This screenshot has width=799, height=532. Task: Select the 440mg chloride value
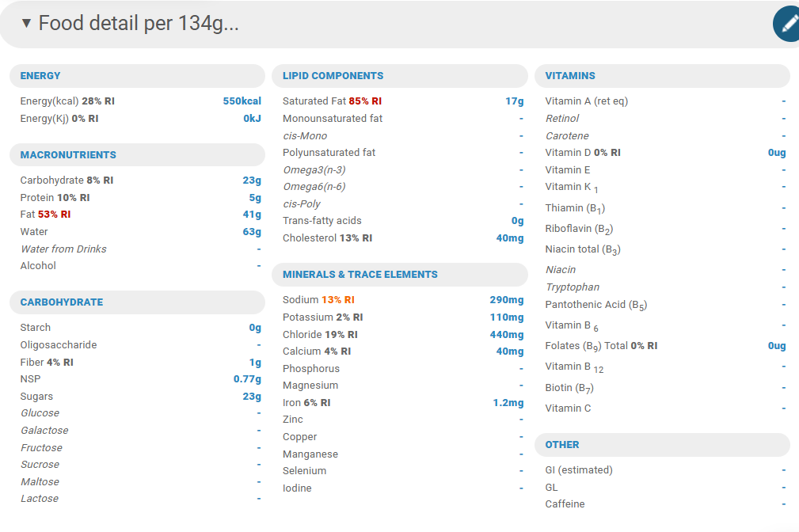[x=507, y=335]
